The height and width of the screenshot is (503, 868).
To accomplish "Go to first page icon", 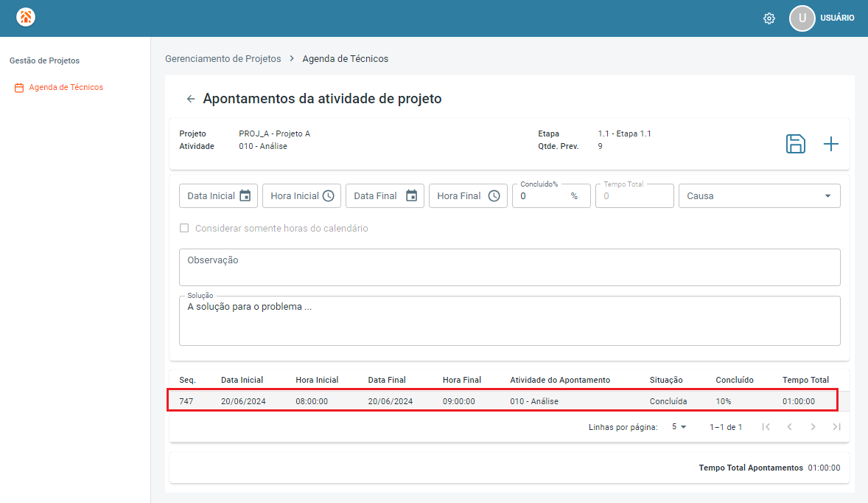I will point(766,427).
